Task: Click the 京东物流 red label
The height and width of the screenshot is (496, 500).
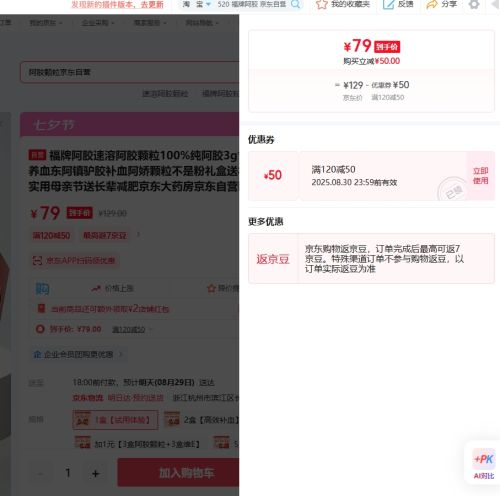Action: pos(88,398)
